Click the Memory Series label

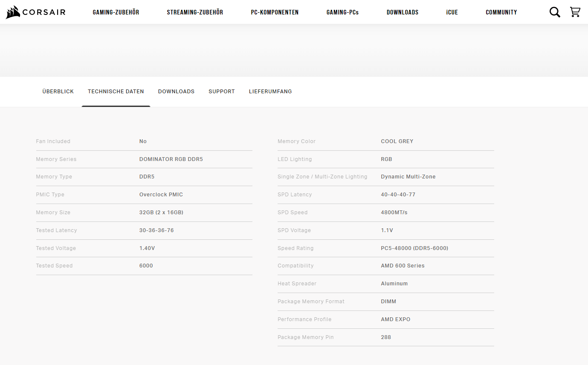56,159
